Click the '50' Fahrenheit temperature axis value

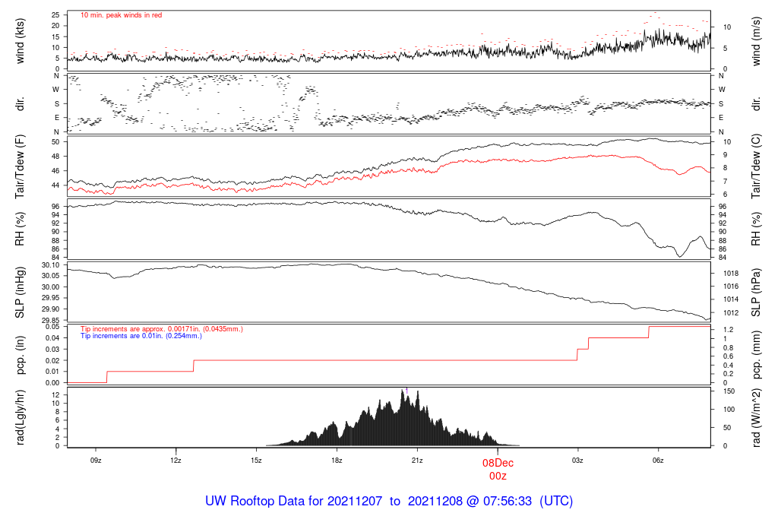pos(55,142)
